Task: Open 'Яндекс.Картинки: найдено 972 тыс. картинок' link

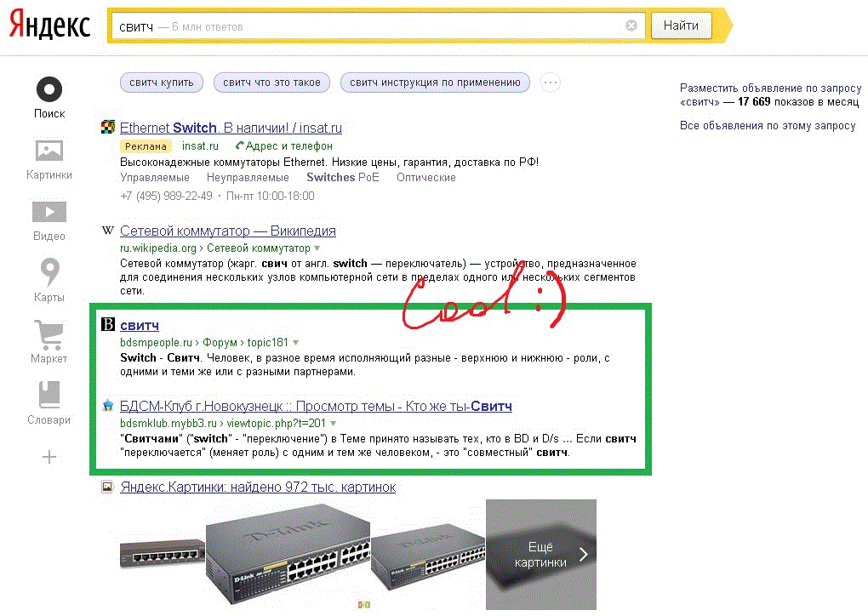Action: point(258,487)
